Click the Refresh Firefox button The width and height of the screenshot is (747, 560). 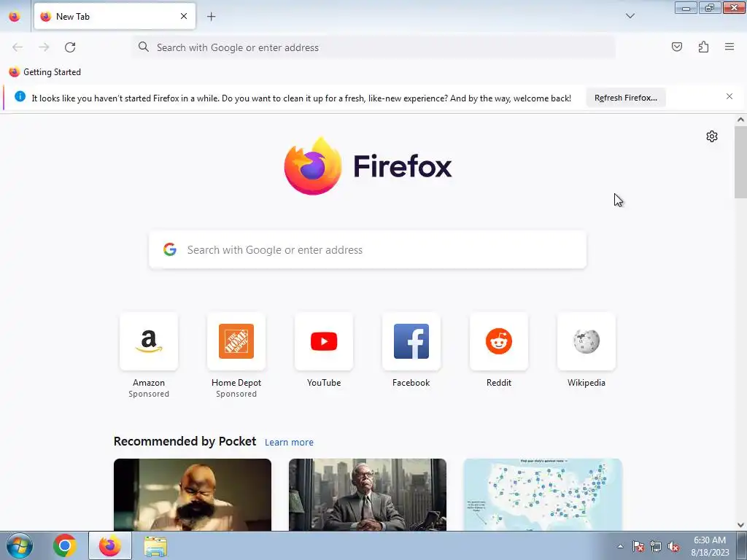[x=625, y=98]
